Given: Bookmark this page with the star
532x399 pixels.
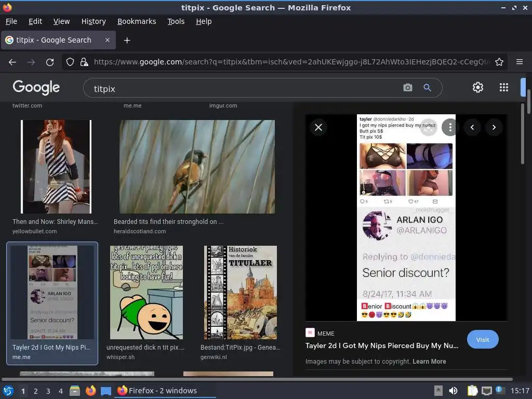Looking at the screenshot, I should click(x=499, y=62).
